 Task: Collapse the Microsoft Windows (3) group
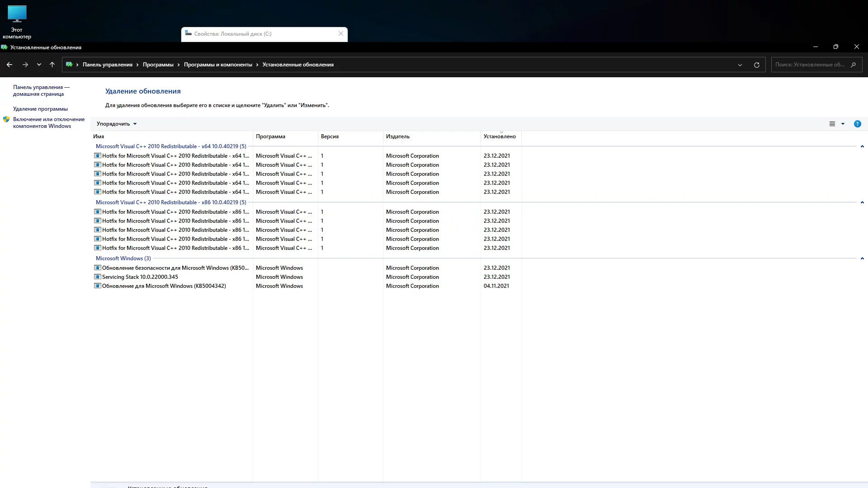pyautogui.click(x=862, y=258)
